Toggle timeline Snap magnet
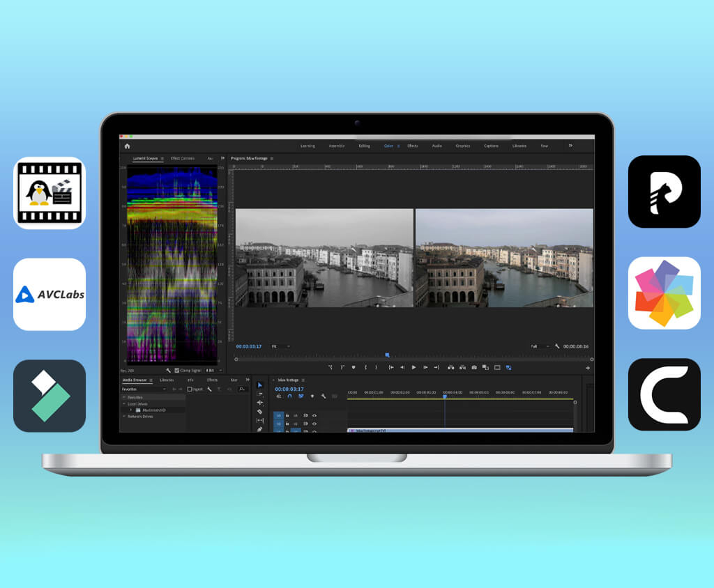The width and height of the screenshot is (714, 588). coord(289,396)
